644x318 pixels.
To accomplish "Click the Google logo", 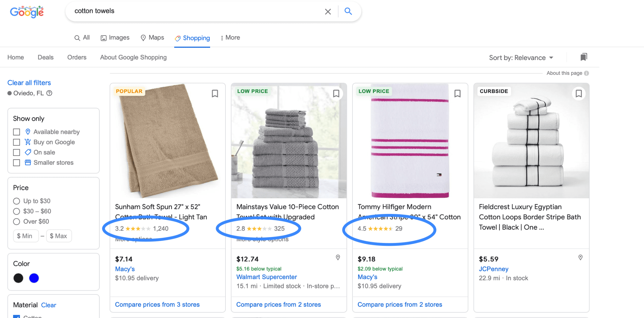I will pyautogui.click(x=27, y=12).
